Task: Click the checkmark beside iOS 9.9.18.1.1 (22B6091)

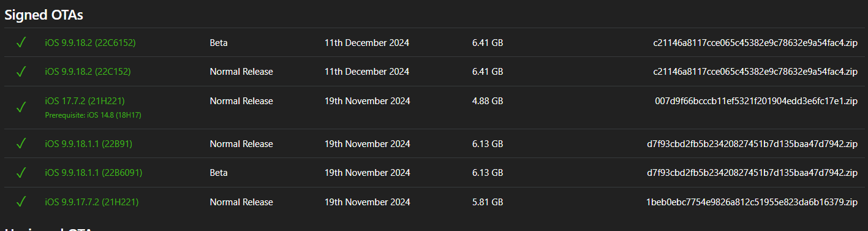Action: click(x=21, y=173)
